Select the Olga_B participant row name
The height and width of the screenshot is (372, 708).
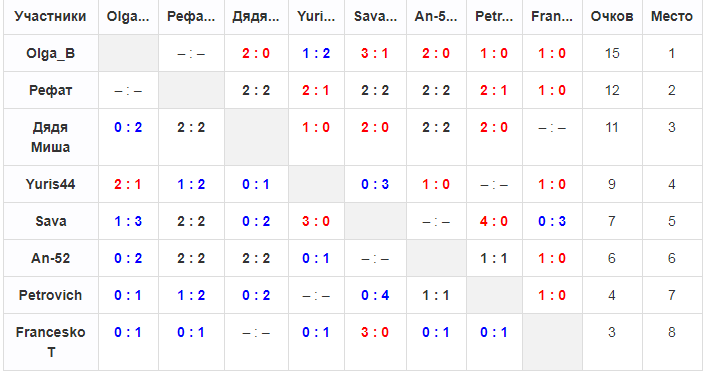50,53
